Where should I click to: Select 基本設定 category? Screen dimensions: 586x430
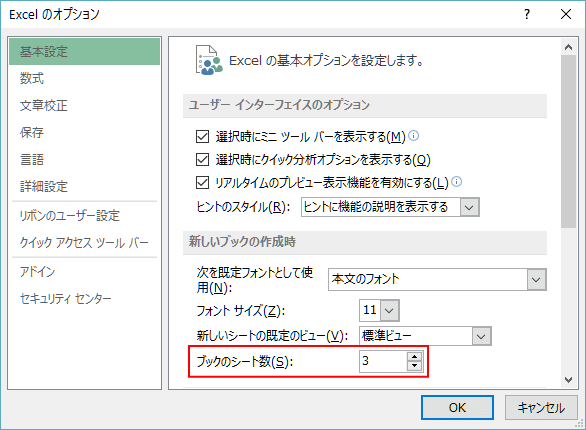tap(84, 52)
